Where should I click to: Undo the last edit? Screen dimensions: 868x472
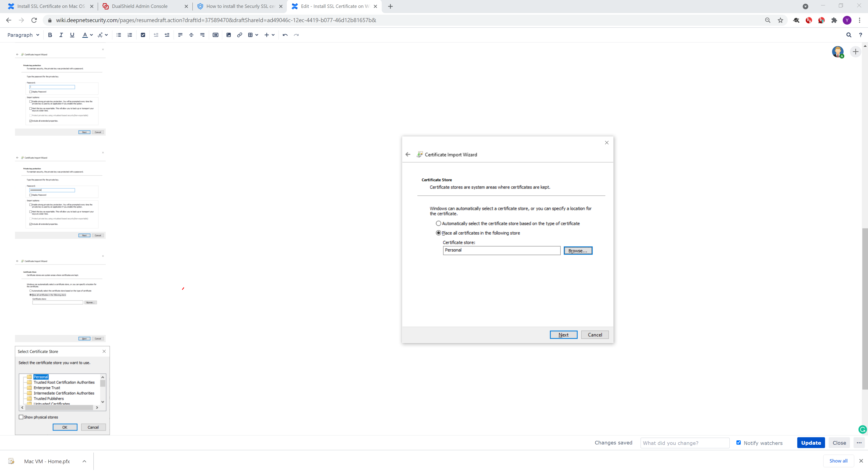coord(285,35)
